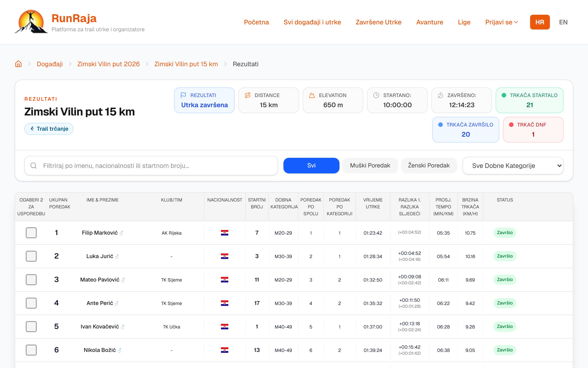Open the Avanture menu item
The image size is (588, 368).
(x=430, y=22)
